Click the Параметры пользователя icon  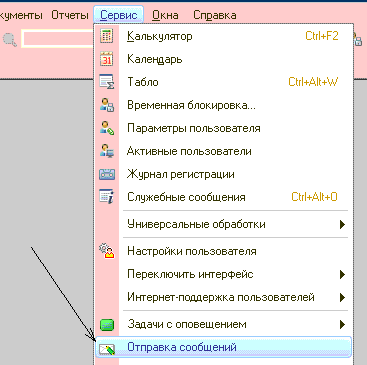pos(107,128)
